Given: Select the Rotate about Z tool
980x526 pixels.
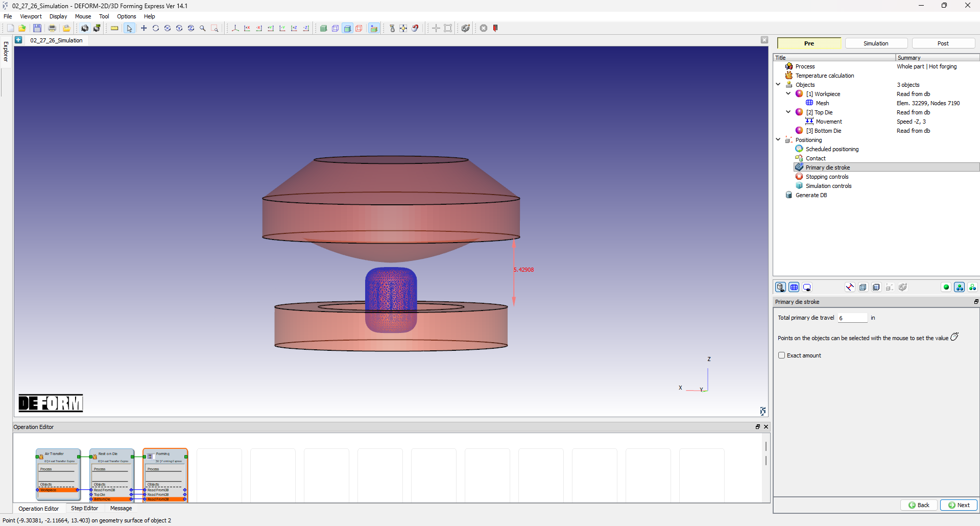Looking at the screenshot, I should pyautogui.click(x=191, y=28).
